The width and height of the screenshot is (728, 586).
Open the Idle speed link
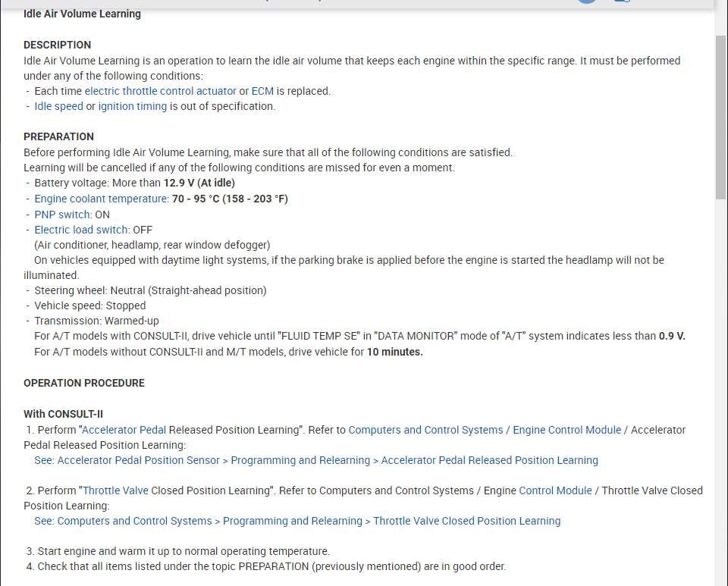(58, 106)
